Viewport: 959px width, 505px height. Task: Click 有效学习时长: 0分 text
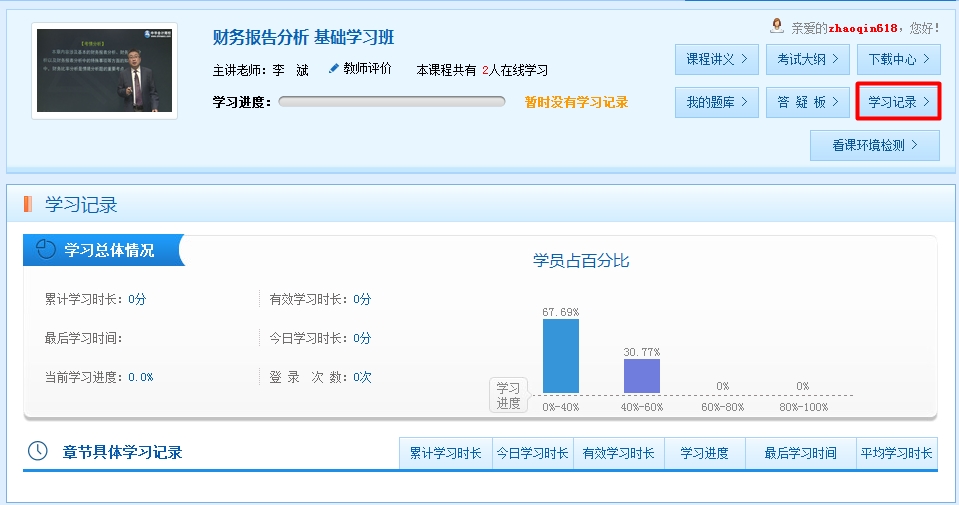pos(320,299)
